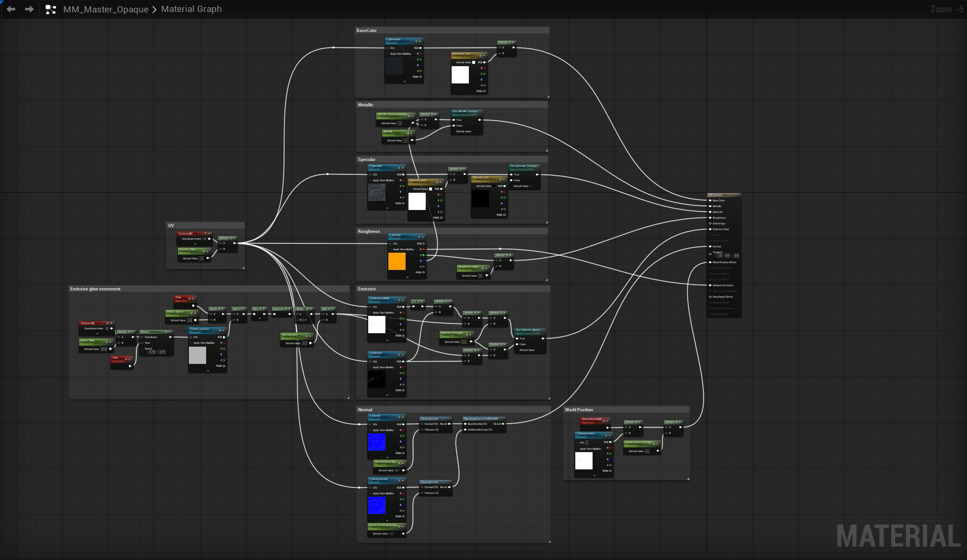Toggle Apply View MipBias on T_Specular
This screenshot has width=967, height=560.
(371, 180)
